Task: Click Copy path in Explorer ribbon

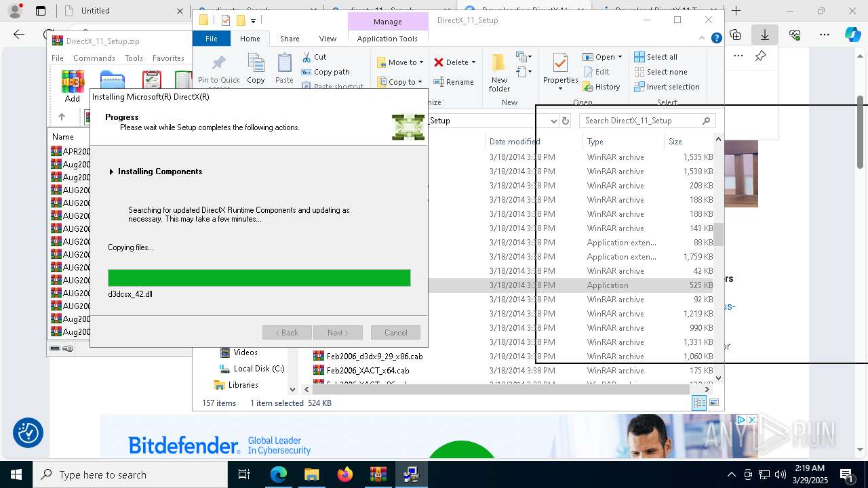Action: [x=326, y=72]
